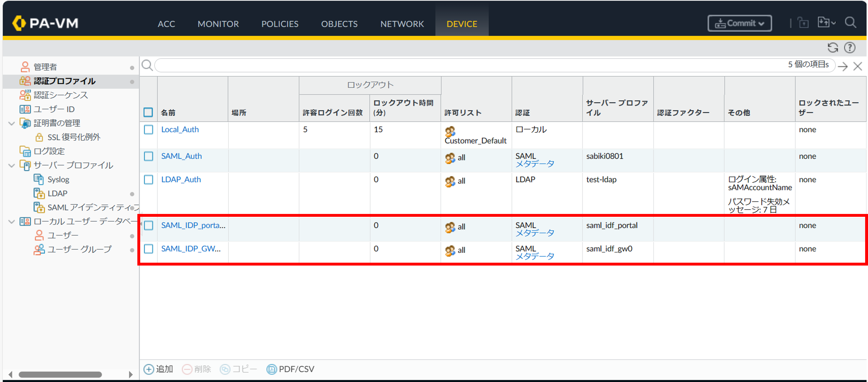Screen dimensions: 868x382
Task: Click the global search magnifier icon
Action: (x=850, y=23)
